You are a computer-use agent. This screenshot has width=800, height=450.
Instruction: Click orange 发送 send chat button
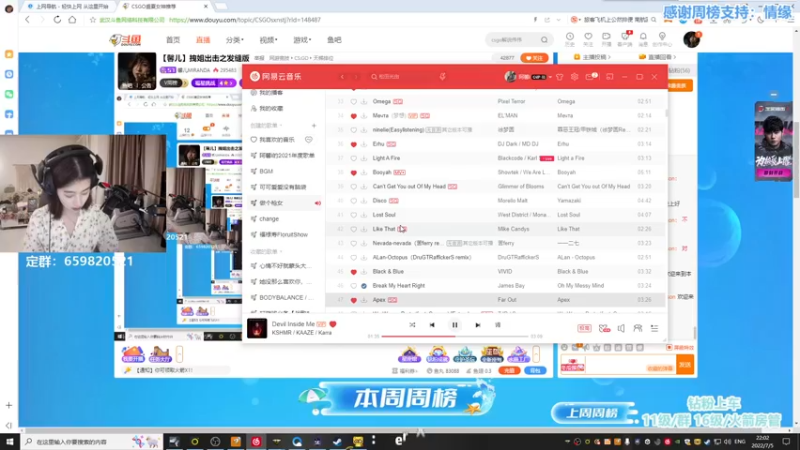tap(685, 365)
